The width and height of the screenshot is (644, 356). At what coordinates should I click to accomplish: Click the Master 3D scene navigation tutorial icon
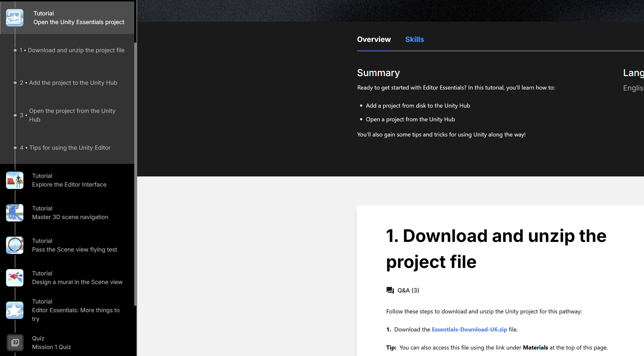(x=14, y=213)
